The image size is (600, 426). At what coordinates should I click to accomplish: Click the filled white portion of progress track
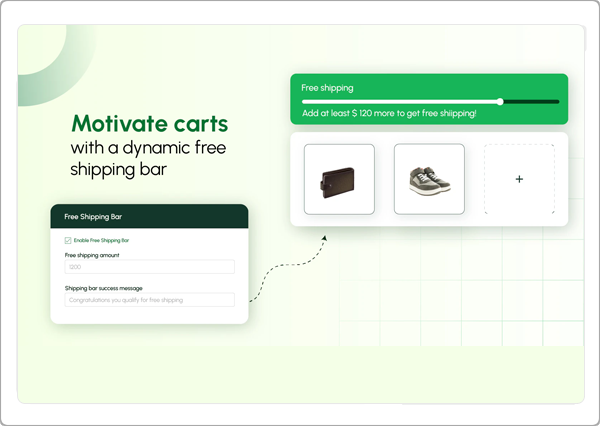(400, 101)
